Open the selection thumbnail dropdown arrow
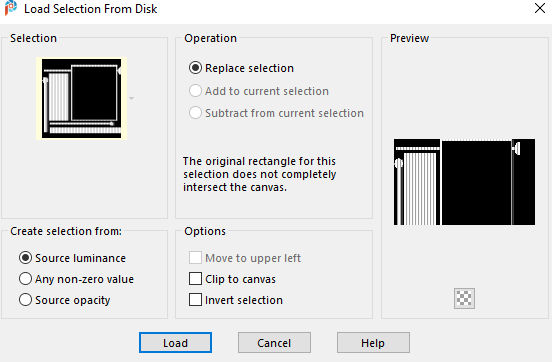Image resolution: width=552 pixels, height=362 pixels. [x=132, y=98]
